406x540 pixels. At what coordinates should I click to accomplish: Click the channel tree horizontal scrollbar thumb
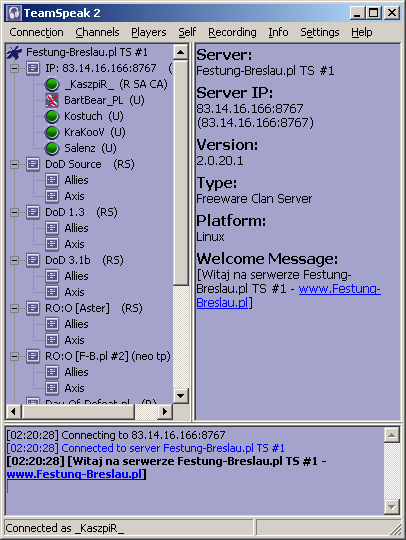pyautogui.click(x=78, y=411)
